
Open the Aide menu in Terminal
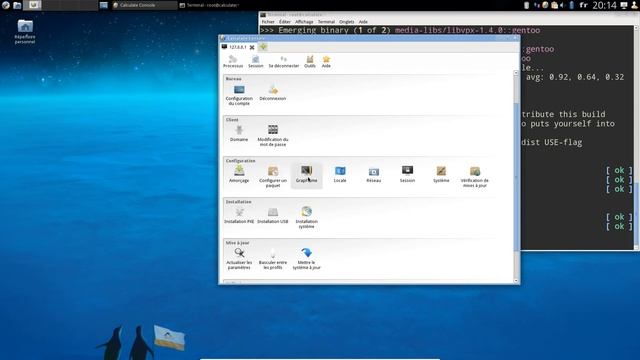point(363,22)
